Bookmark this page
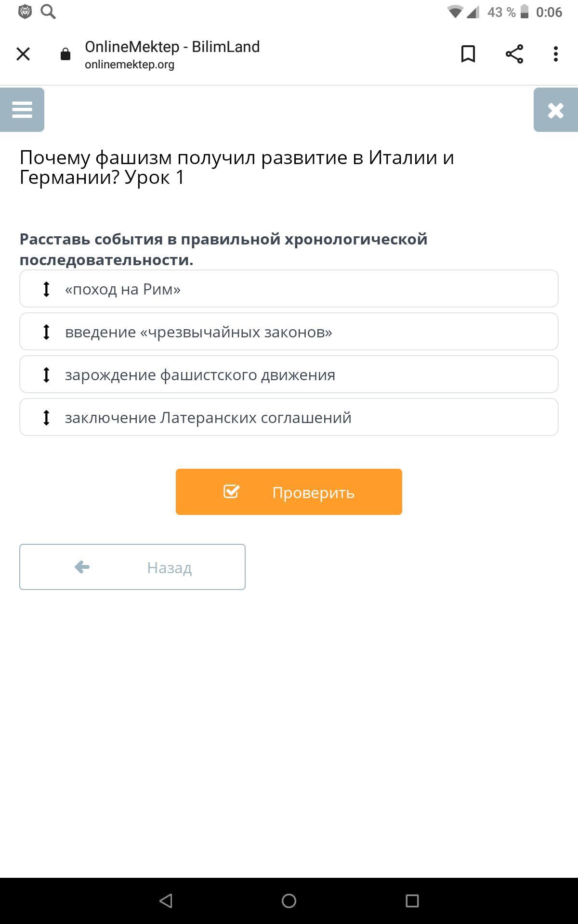 point(468,54)
